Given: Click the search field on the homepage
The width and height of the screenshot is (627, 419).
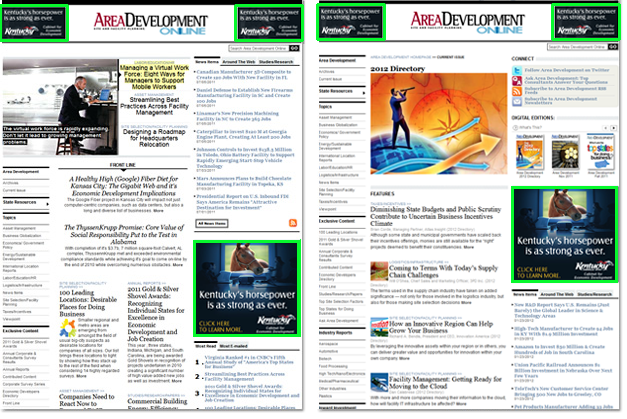Looking at the screenshot, I should pyautogui.click(x=259, y=48).
